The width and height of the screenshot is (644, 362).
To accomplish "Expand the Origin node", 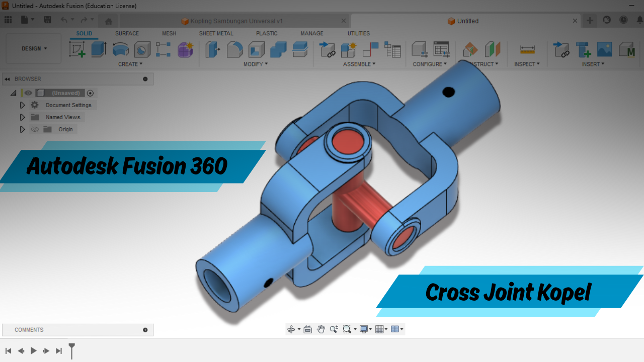I will pyautogui.click(x=22, y=129).
